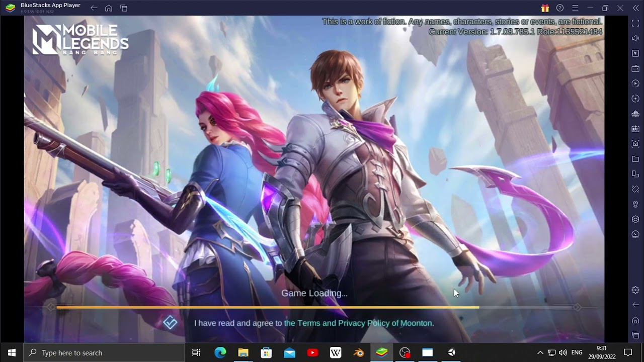
Task: Install an APK from the sidebar
Action: click(635, 129)
